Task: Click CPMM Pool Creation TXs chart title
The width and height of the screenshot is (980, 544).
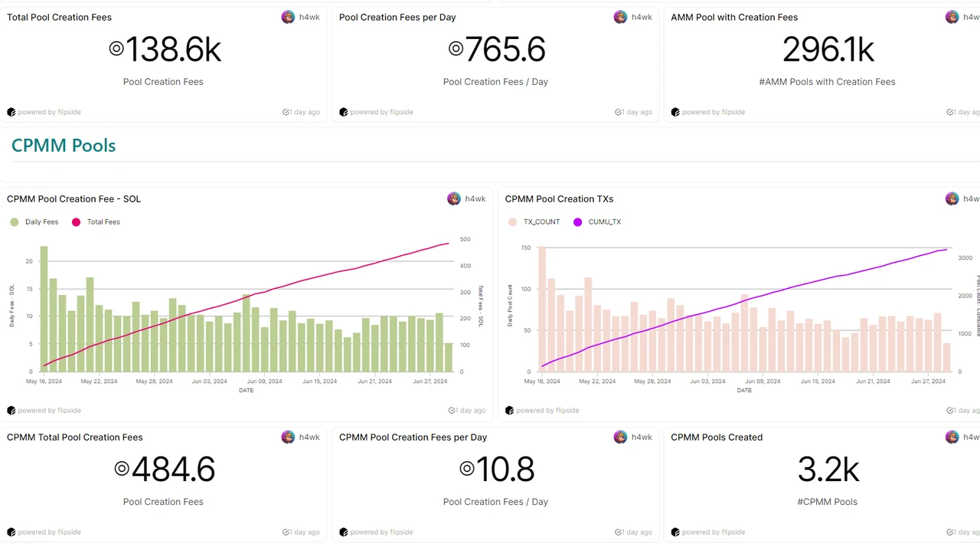Action: (559, 199)
